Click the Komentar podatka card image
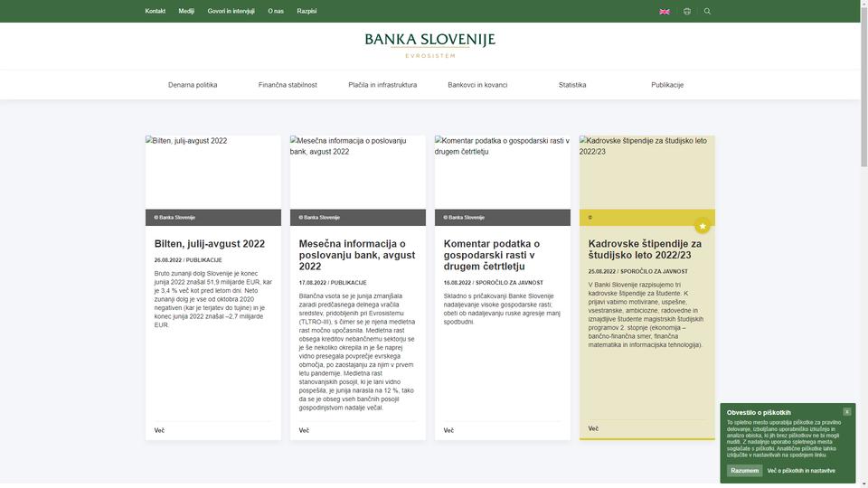Screen dimensions: 868x488 [x=503, y=172]
